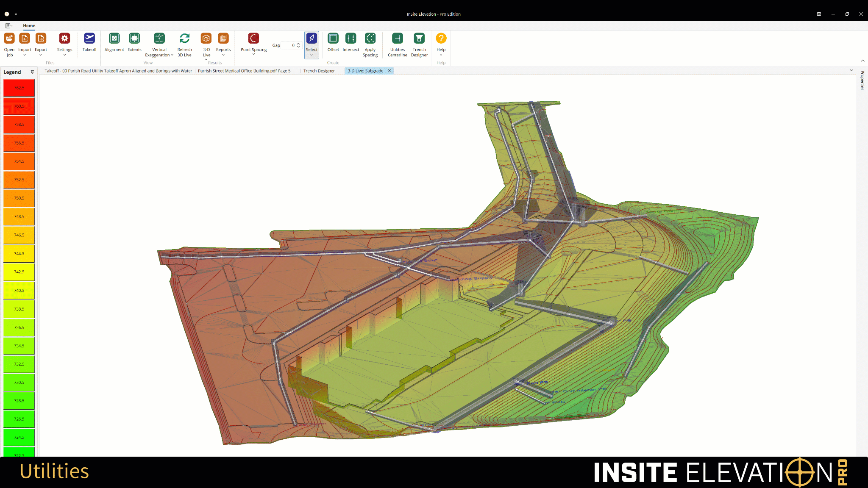Expand the Export dropdown arrow

coord(41,55)
